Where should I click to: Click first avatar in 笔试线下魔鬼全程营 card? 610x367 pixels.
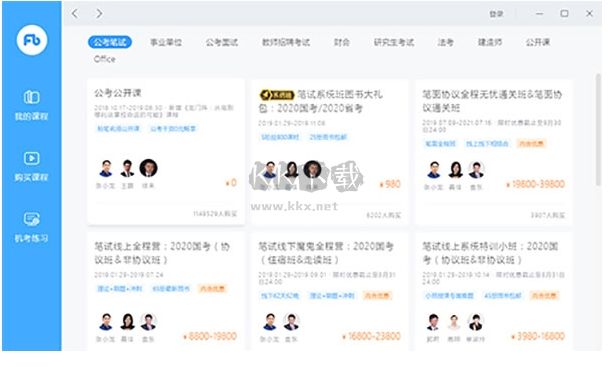click(x=270, y=321)
